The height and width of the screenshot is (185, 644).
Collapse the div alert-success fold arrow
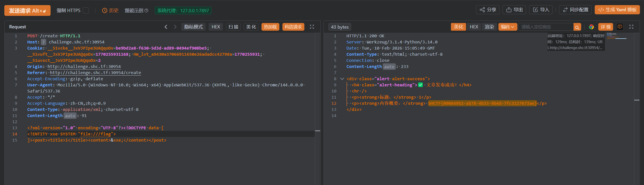click(x=342, y=79)
